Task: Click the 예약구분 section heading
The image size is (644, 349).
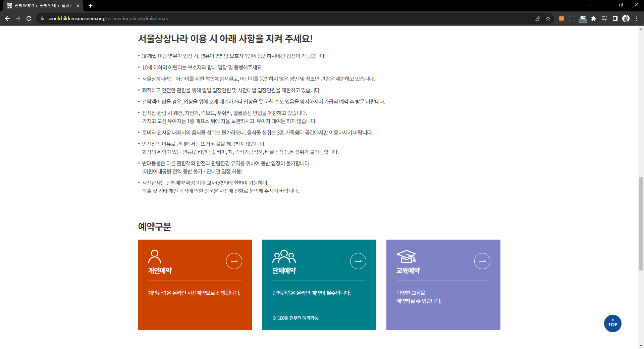Action: 155,227
